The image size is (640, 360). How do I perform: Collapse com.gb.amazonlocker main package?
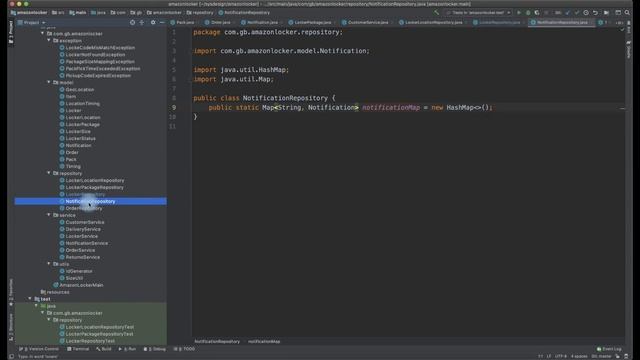pos(42,33)
